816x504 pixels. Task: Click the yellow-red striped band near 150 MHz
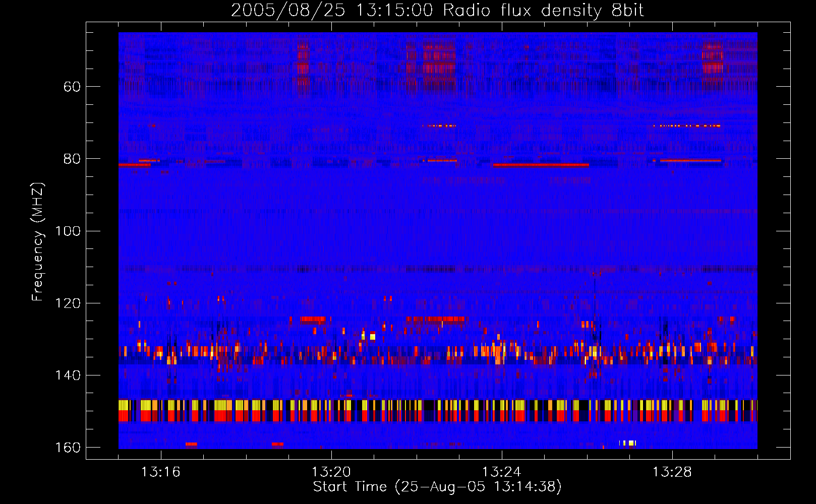pyautogui.click(x=438, y=411)
